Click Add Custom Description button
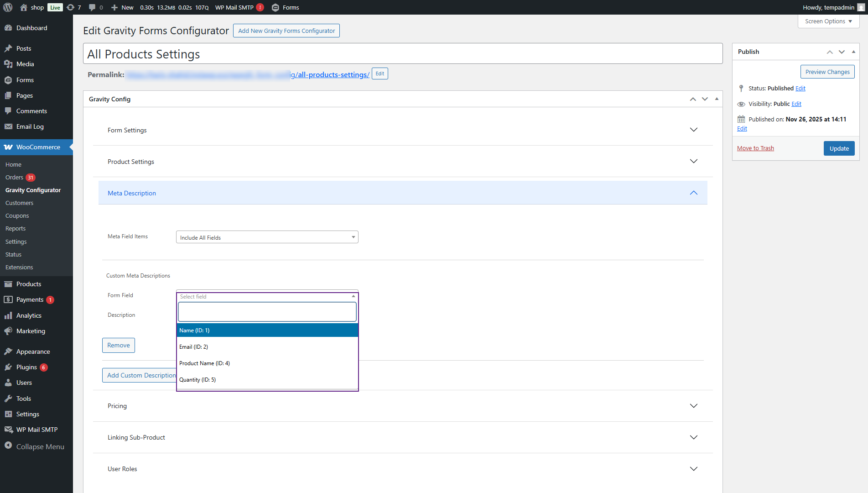The height and width of the screenshot is (493, 868). coord(139,375)
